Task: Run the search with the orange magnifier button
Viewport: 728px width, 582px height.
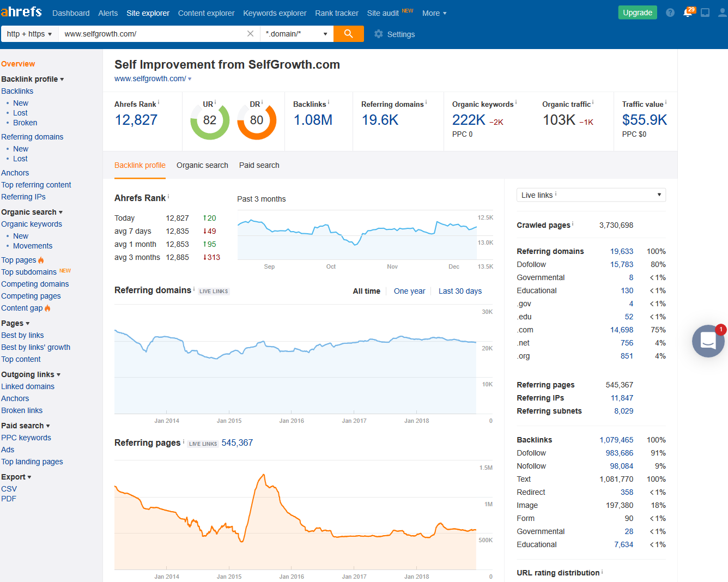Action: pos(348,34)
